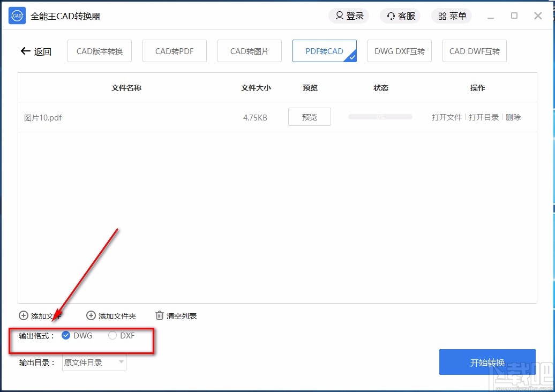Switch to the DWG DXF互转 tab
The width and height of the screenshot is (555, 392).
[x=399, y=50]
